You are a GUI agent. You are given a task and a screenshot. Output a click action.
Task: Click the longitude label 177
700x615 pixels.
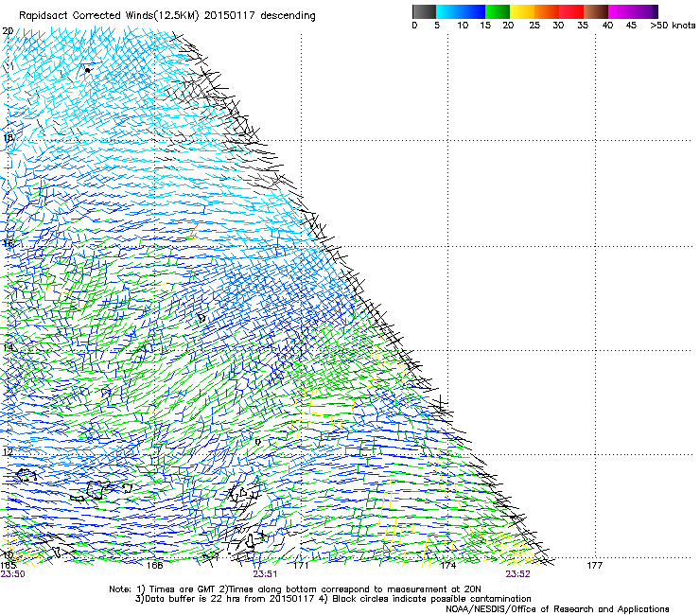(x=595, y=566)
